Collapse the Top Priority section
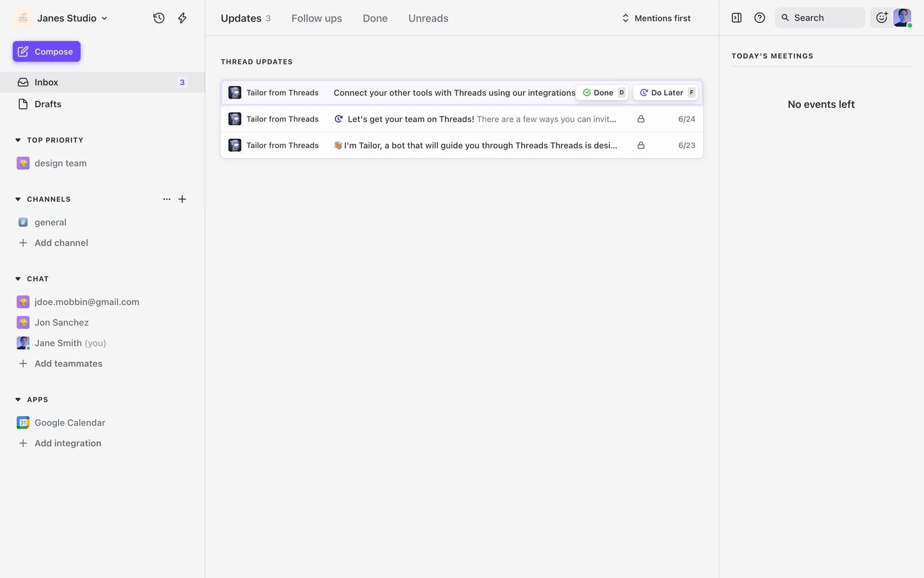924x578 pixels. (18, 140)
